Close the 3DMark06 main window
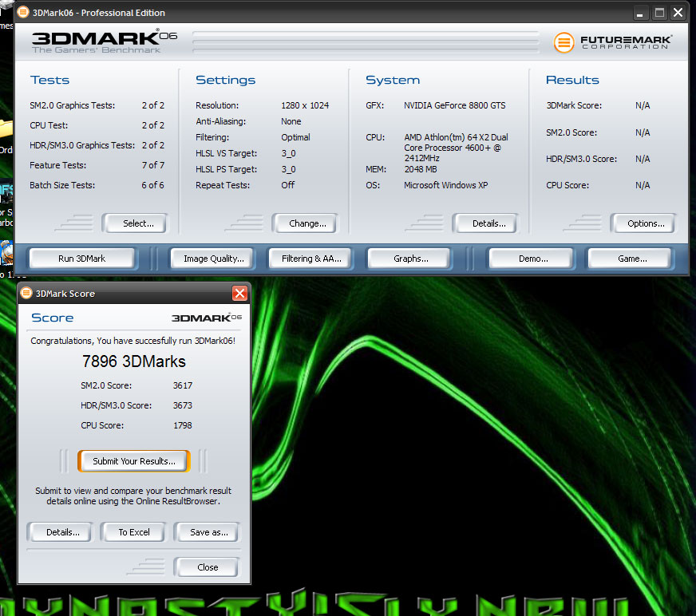The width and height of the screenshot is (696, 616). (x=678, y=13)
